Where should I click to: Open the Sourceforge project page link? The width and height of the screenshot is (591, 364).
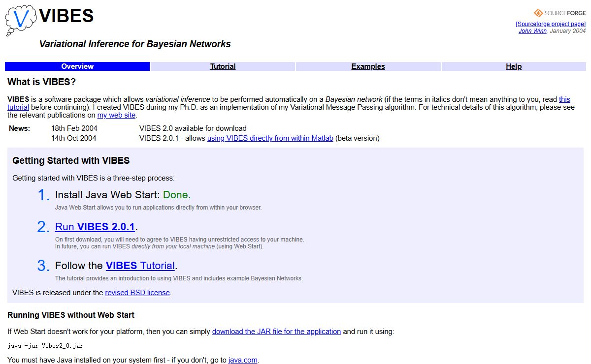point(551,24)
